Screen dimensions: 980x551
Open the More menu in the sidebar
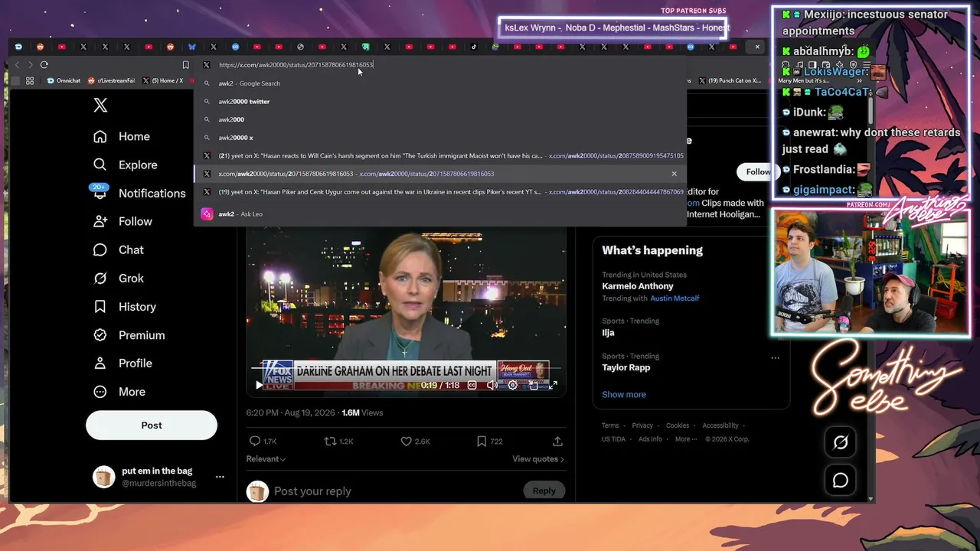point(119,391)
